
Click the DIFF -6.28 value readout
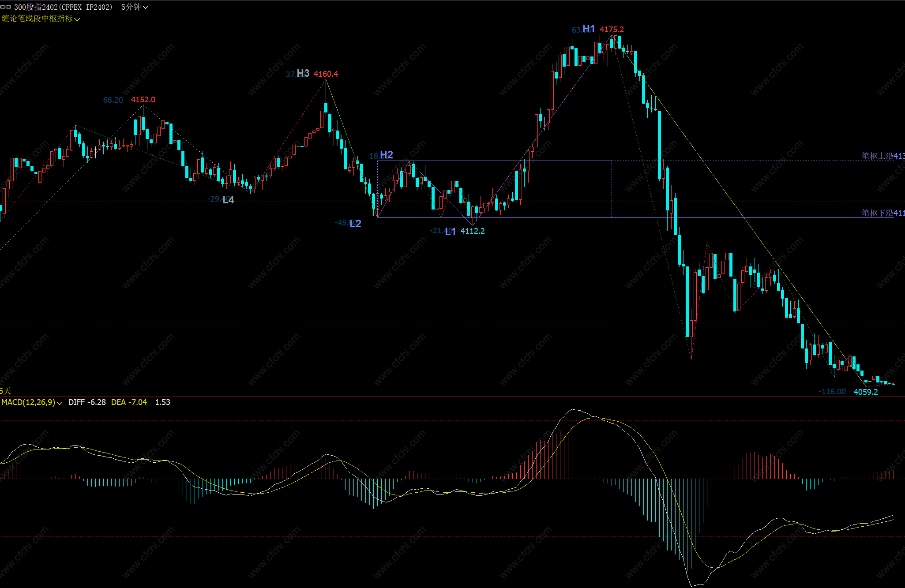click(87, 402)
